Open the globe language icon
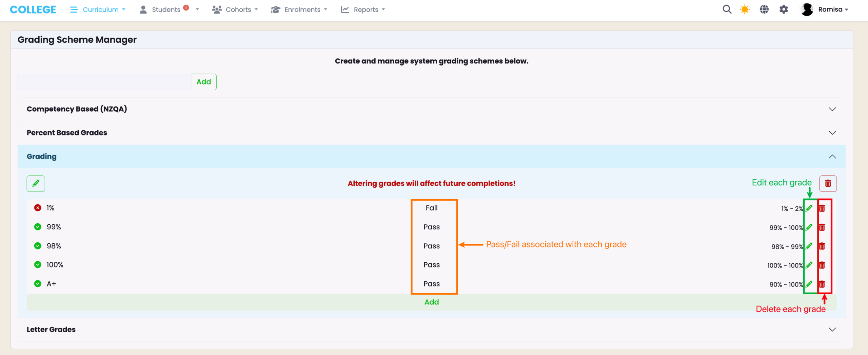868x355 pixels. click(764, 10)
